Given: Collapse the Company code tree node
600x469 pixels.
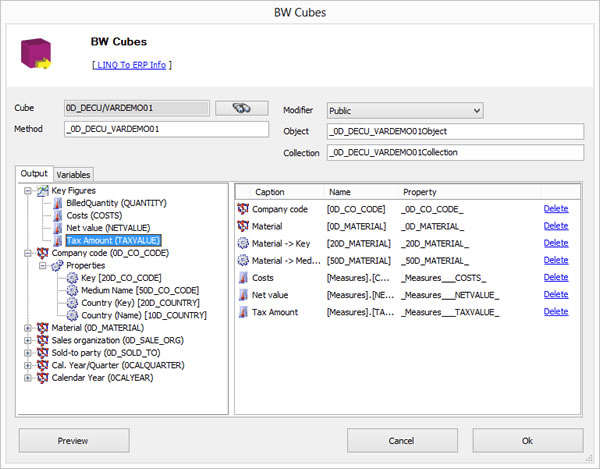Looking at the screenshot, I should (x=27, y=253).
